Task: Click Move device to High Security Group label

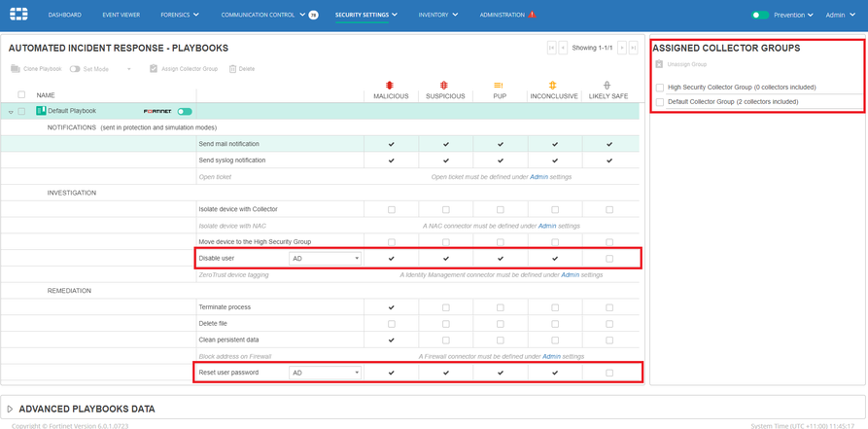Action: click(x=255, y=241)
